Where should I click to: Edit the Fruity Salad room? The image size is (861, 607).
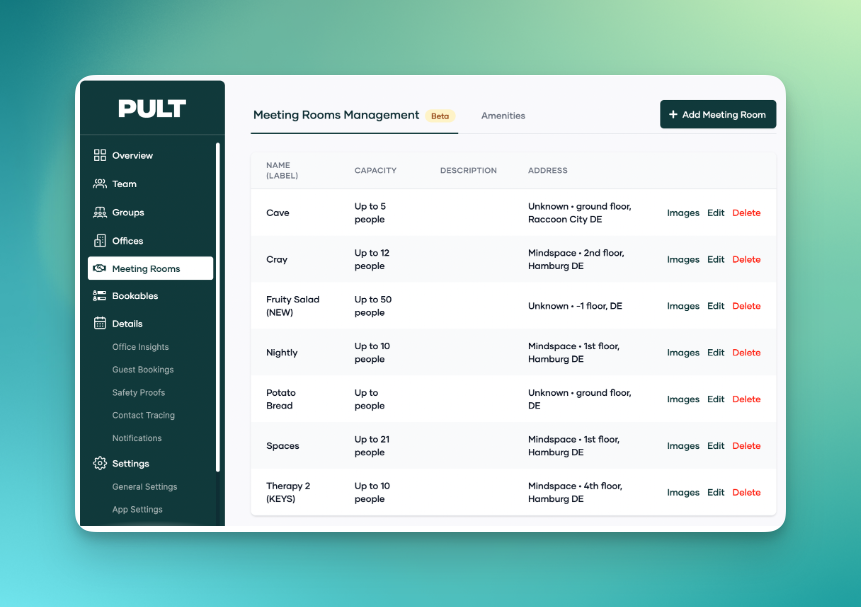tap(715, 306)
